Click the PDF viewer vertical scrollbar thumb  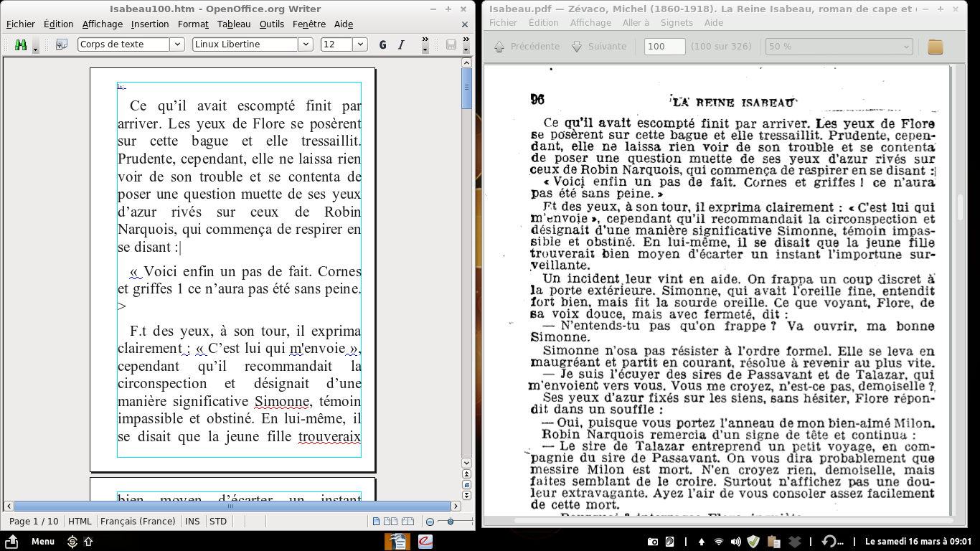pyautogui.click(x=961, y=207)
